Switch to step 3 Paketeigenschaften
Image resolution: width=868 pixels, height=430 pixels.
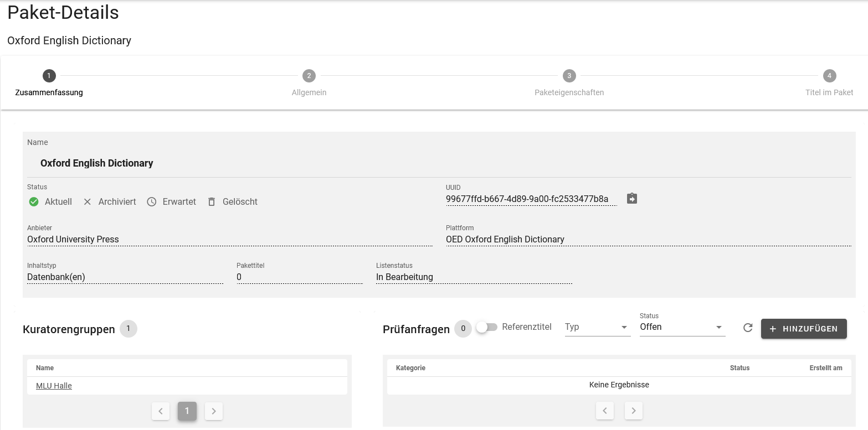point(569,76)
